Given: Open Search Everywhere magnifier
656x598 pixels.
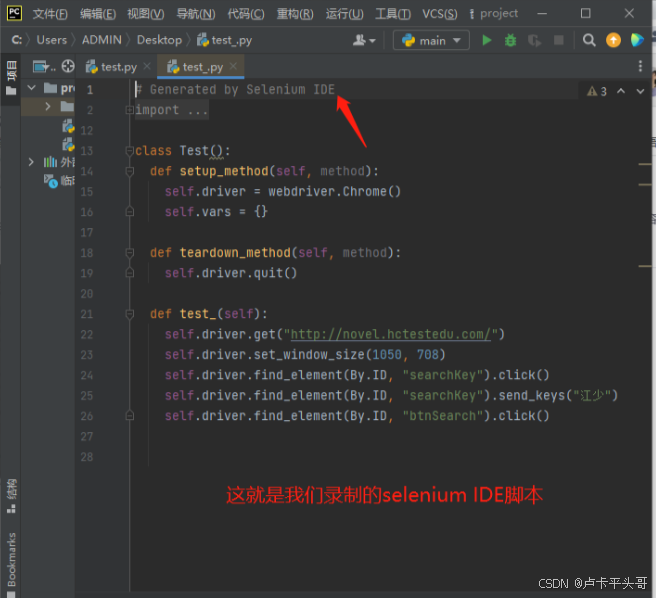Looking at the screenshot, I should pyautogui.click(x=589, y=40).
